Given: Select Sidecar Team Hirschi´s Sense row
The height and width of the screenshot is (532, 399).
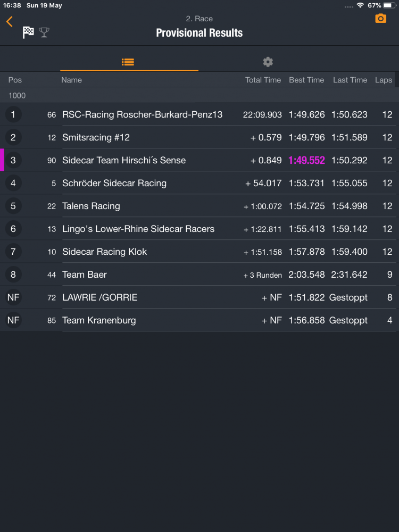Looking at the screenshot, I should point(199,160).
